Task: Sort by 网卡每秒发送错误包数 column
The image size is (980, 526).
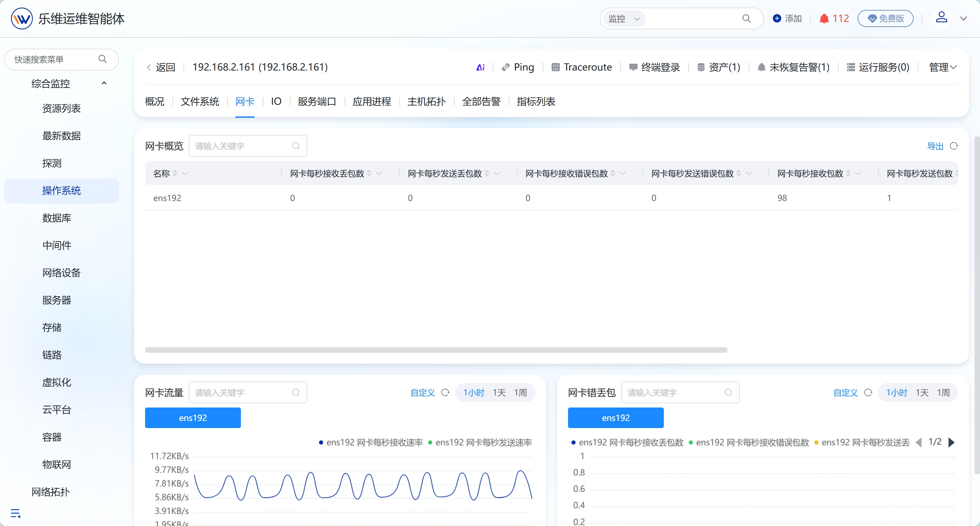Action: pyautogui.click(x=738, y=174)
